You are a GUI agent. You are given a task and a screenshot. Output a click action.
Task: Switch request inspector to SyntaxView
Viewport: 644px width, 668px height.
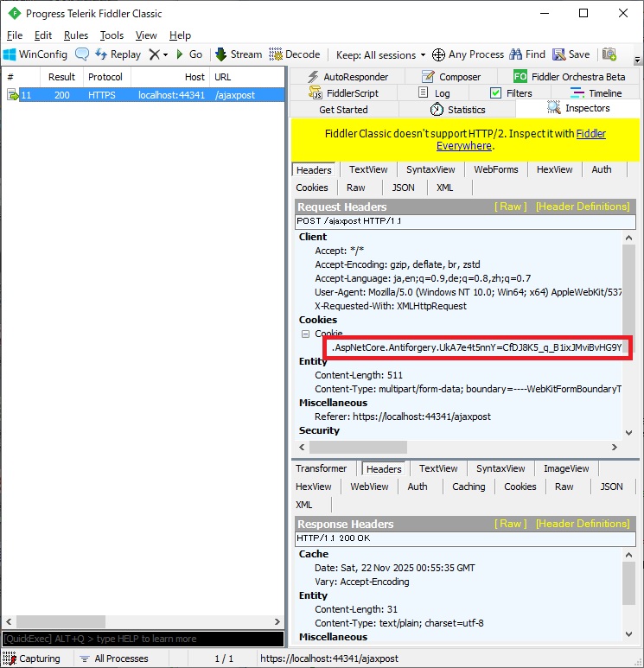coord(430,169)
